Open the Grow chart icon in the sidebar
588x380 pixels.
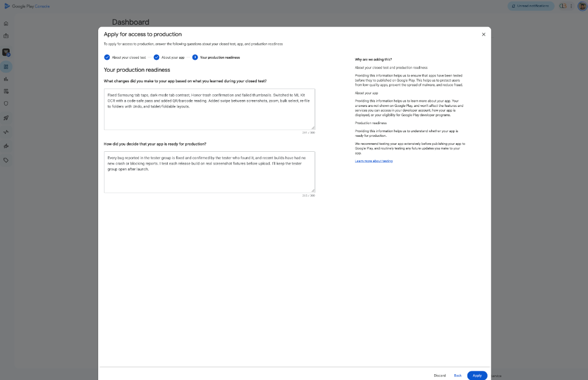pyautogui.click(x=6, y=146)
